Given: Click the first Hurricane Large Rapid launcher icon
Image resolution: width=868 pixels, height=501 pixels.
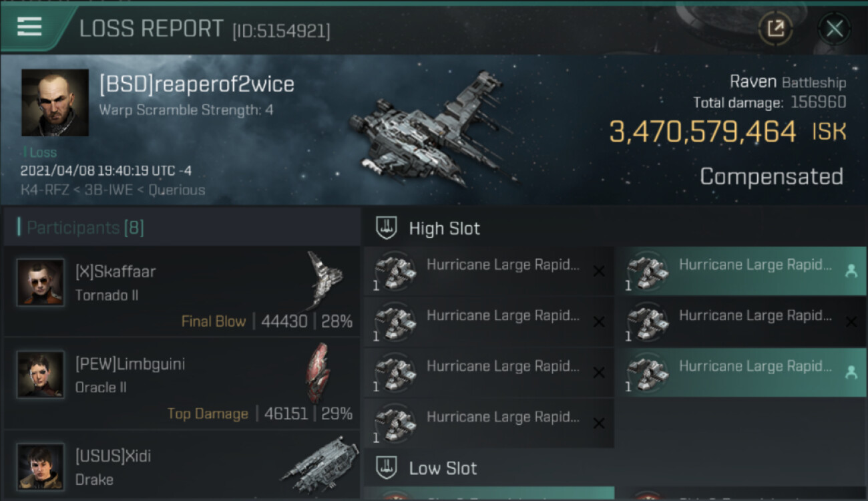Looking at the screenshot, I should (x=394, y=271).
